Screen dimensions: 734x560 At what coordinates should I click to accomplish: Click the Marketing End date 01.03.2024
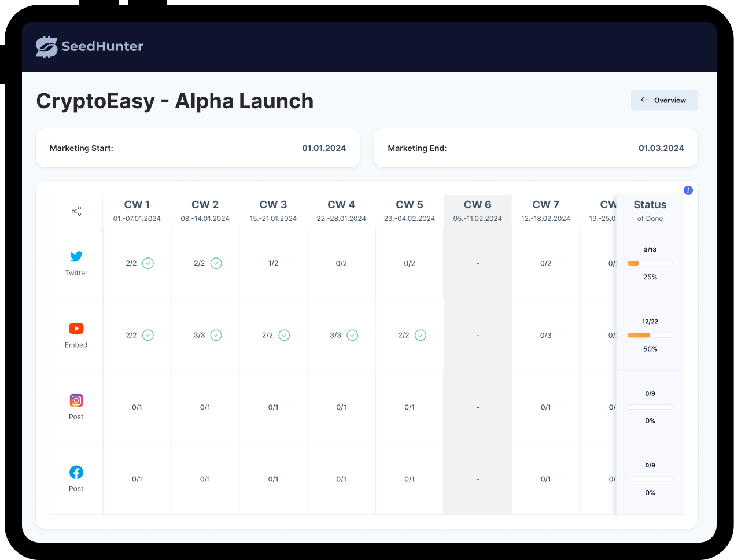(x=661, y=148)
